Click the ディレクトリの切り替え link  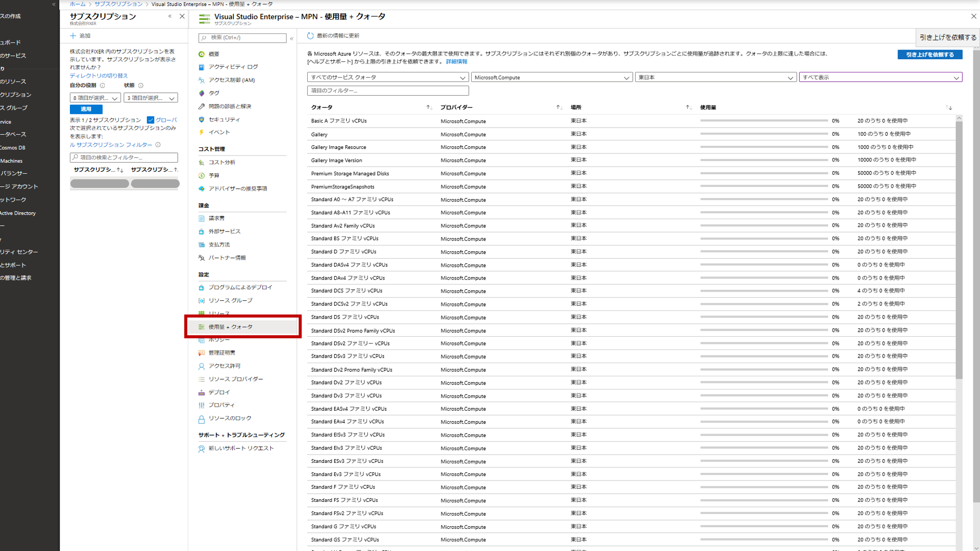pyautogui.click(x=99, y=75)
